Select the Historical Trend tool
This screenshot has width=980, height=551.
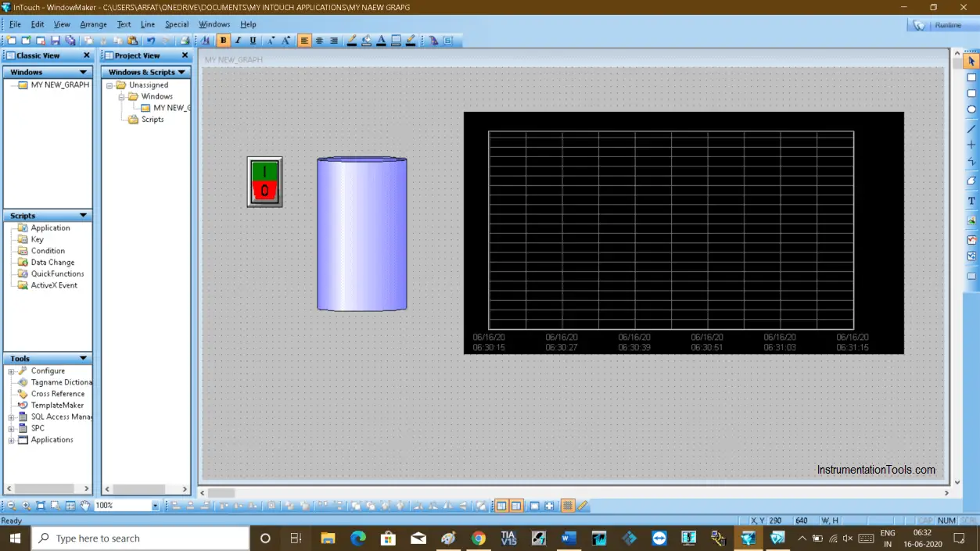[x=971, y=256]
